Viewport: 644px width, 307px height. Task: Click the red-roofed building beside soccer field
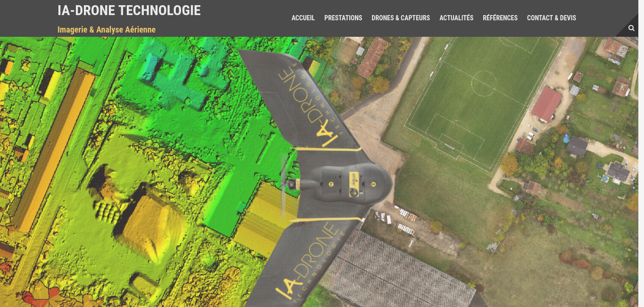coord(547,104)
